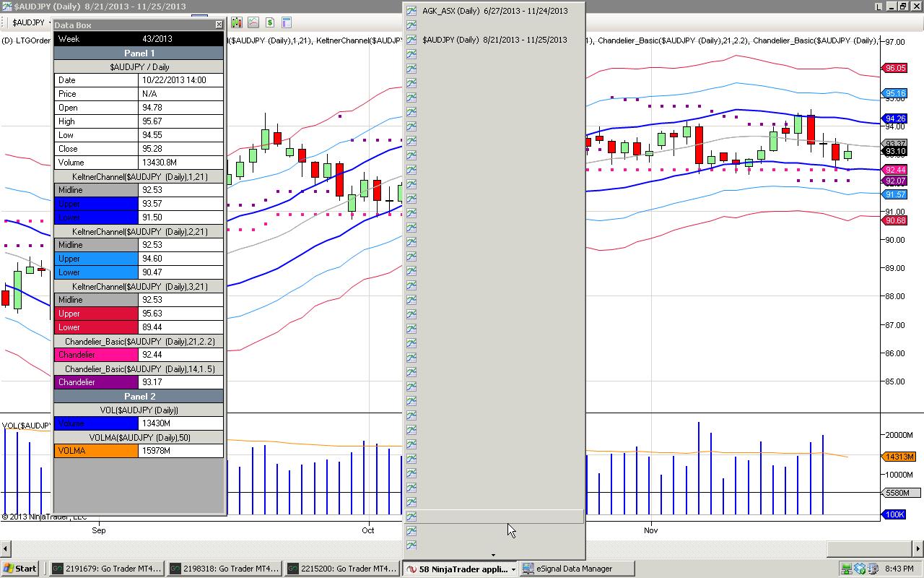924x578 pixels.
Task: Click the Panel 2 header in Data Box
Action: [139, 396]
